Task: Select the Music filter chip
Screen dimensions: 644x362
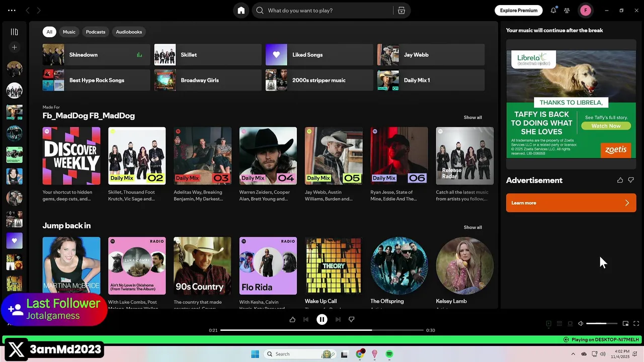Action: pyautogui.click(x=69, y=32)
